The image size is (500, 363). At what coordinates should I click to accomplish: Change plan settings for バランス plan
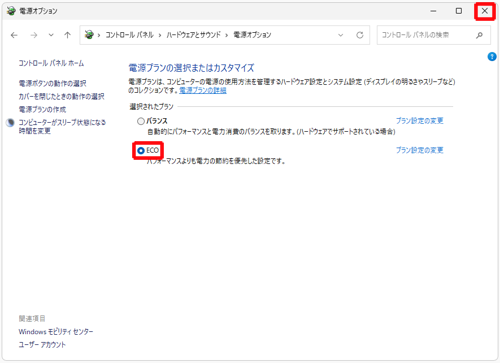click(419, 121)
